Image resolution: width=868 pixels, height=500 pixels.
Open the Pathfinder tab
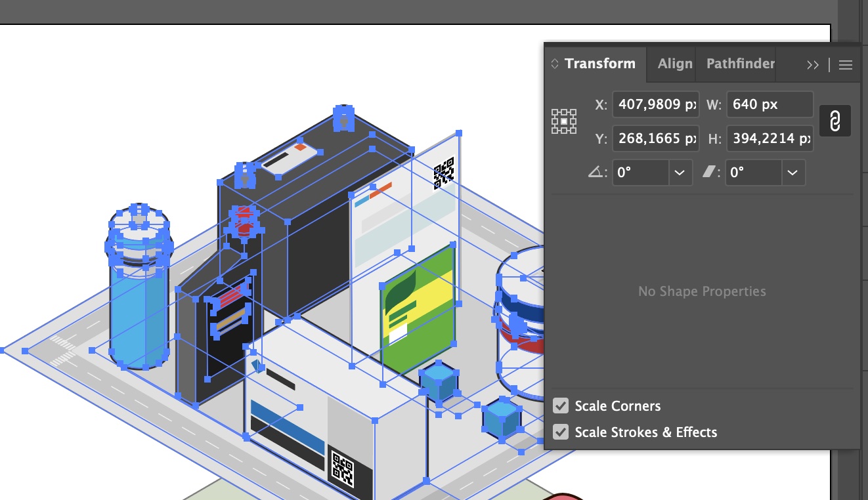pyautogui.click(x=740, y=64)
